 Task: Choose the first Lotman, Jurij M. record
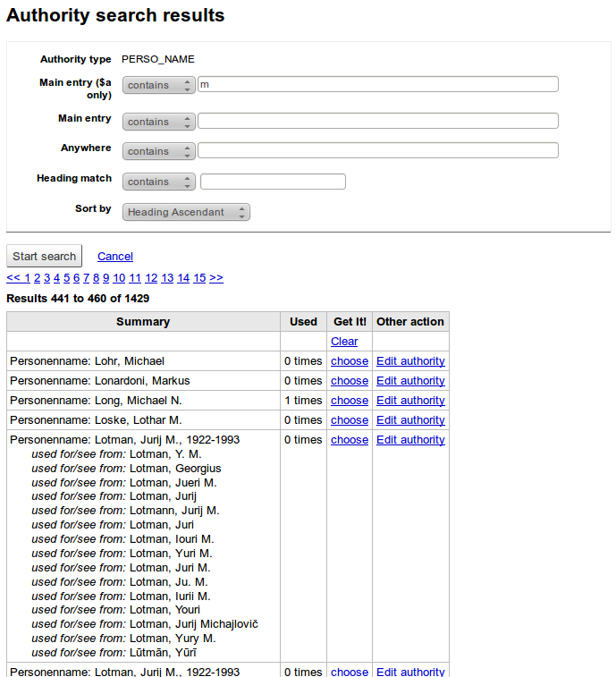click(349, 440)
